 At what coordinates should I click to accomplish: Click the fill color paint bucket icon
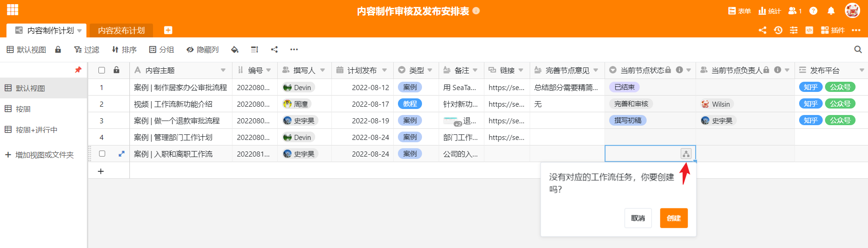235,49
